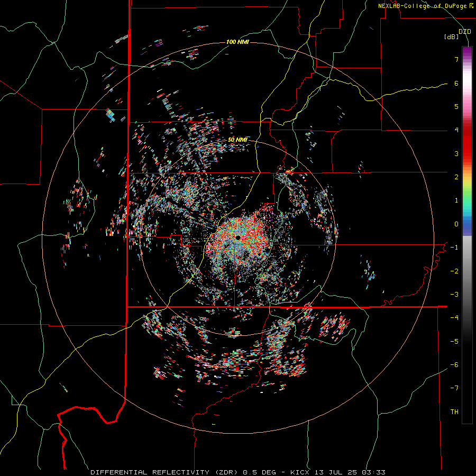Image resolution: width=476 pixels, height=476 pixels.
Task: Click the ZDR color scale bar
Action: 467,235
